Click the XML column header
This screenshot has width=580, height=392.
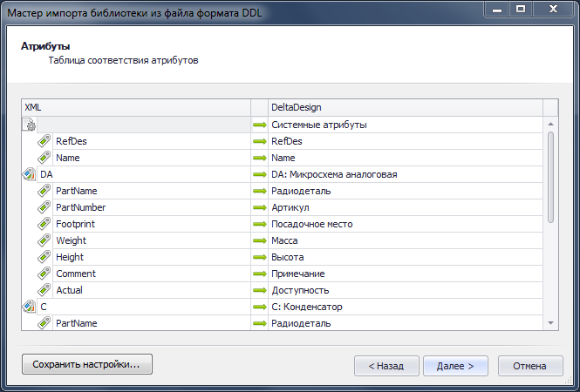tap(136, 107)
